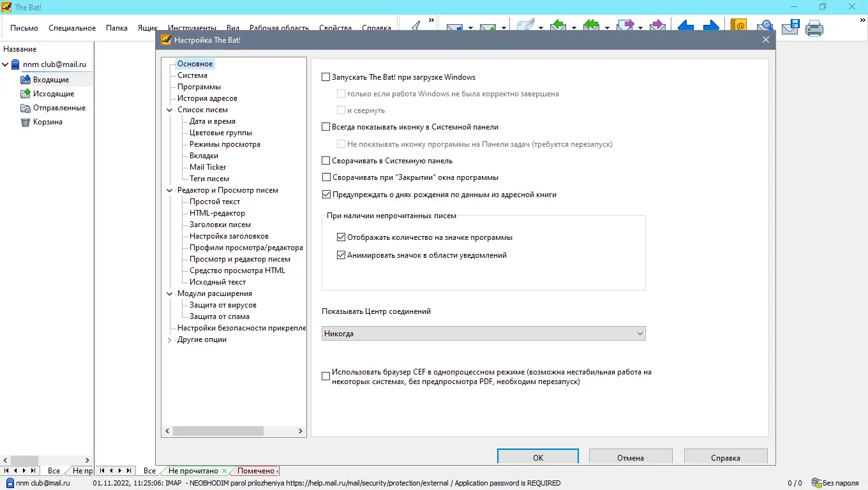Open the Ящик menu
This screenshot has width=868, height=490.
(x=147, y=28)
